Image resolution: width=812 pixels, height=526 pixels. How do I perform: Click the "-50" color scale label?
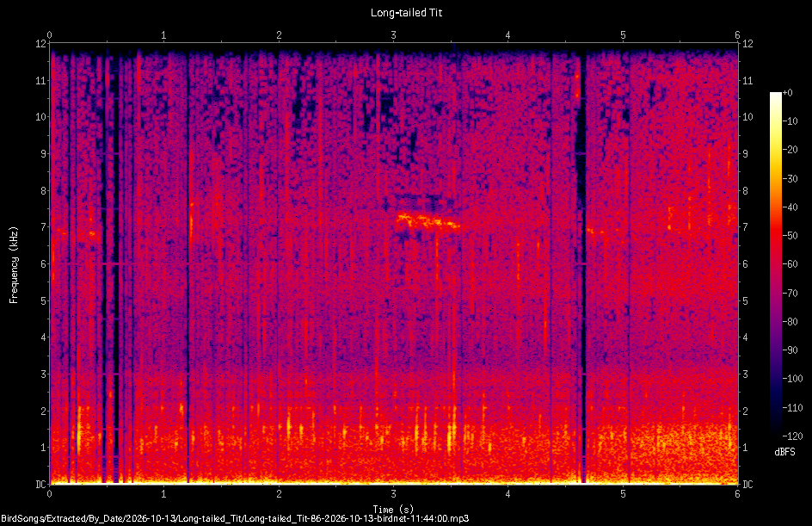coord(790,236)
